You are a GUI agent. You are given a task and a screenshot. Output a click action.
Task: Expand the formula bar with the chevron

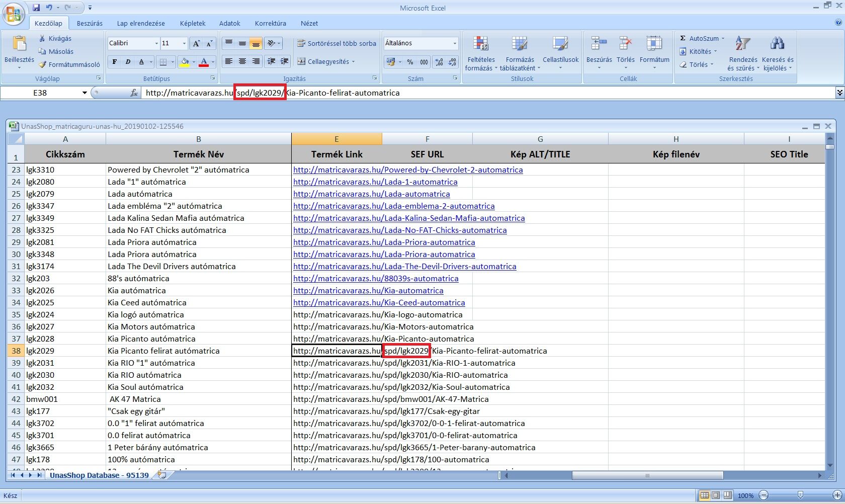[x=839, y=93]
